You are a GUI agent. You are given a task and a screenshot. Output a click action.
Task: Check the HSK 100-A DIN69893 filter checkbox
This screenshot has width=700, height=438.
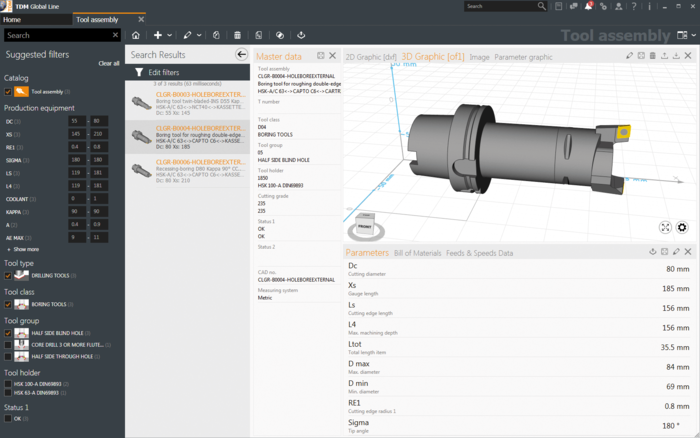[8, 384]
